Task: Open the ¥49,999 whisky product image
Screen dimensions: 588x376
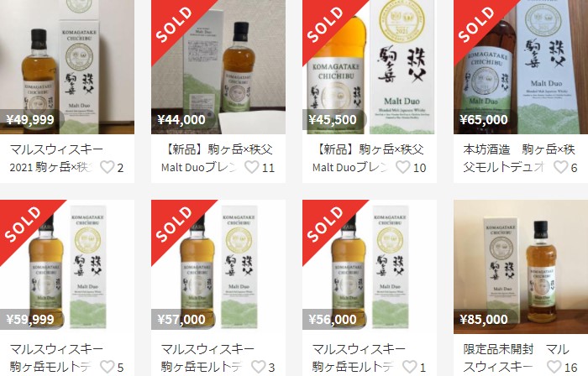Action: [x=67, y=67]
